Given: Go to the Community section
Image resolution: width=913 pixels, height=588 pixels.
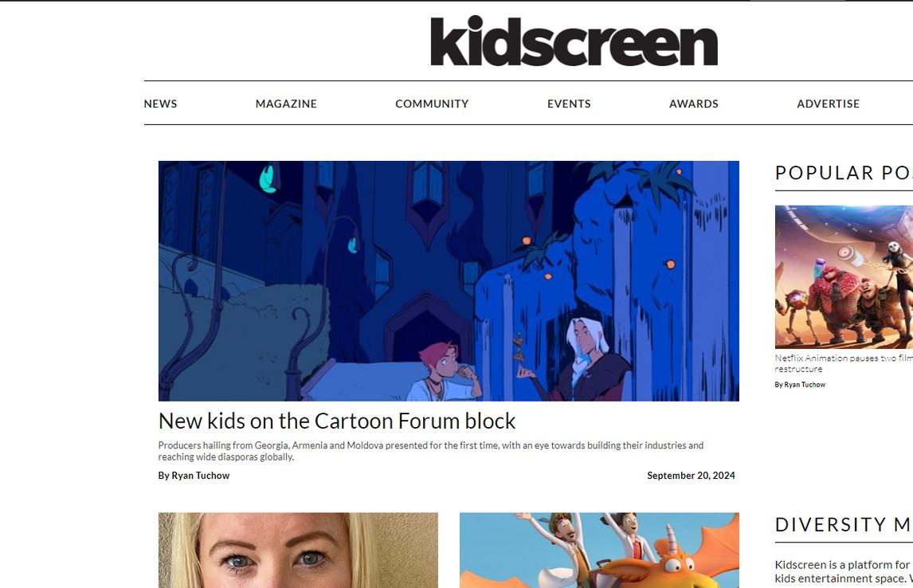Looking at the screenshot, I should 432,104.
